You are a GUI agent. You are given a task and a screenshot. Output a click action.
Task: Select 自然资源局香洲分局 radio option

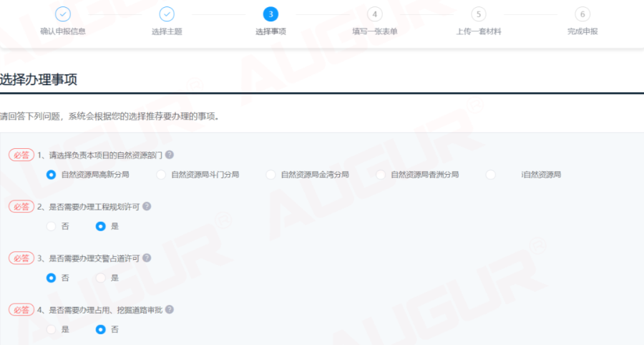(x=381, y=175)
